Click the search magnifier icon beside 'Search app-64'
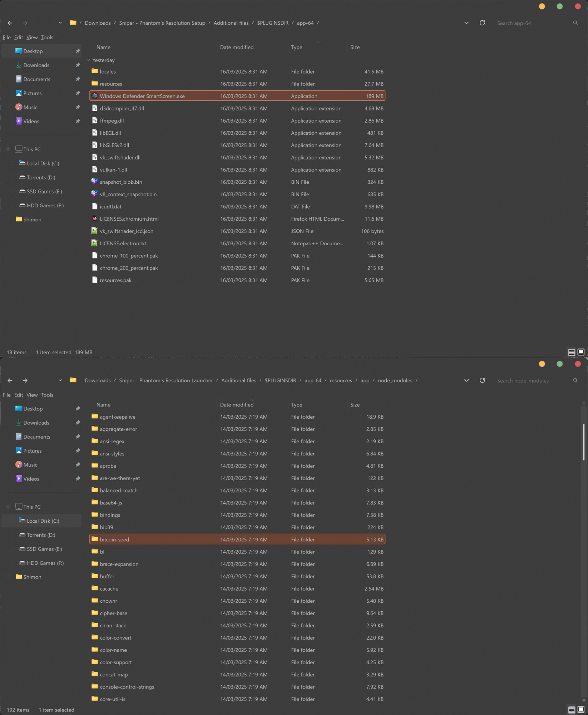The height and width of the screenshot is (715, 588). pyautogui.click(x=575, y=23)
